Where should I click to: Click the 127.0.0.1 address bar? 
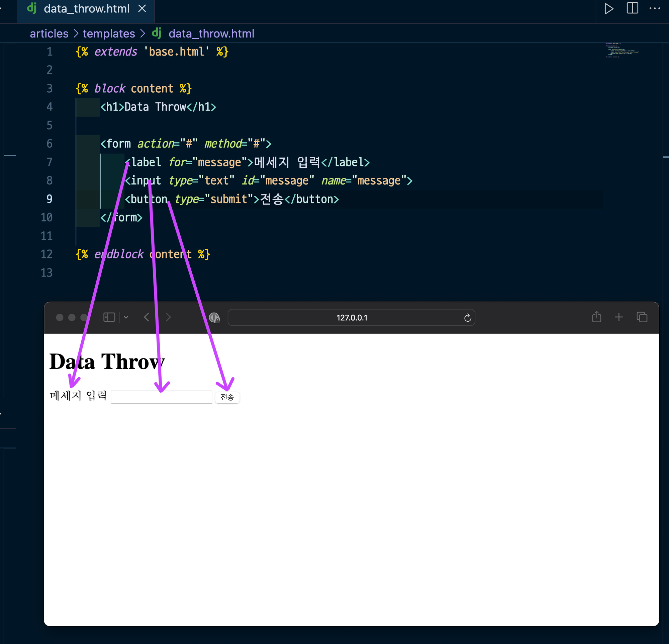(351, 318)
